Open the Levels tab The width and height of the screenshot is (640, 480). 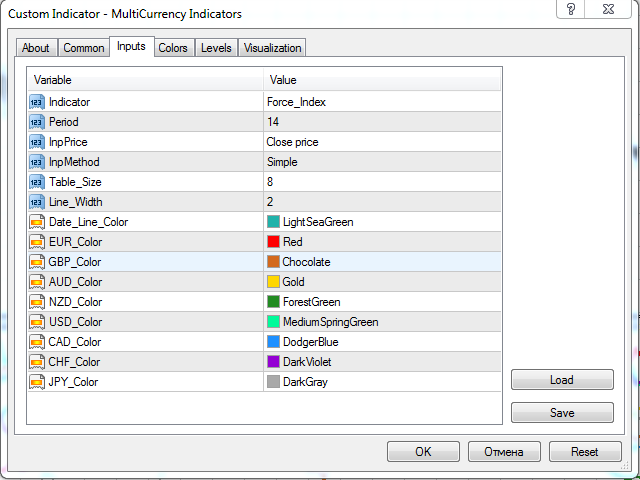point(216,48)
